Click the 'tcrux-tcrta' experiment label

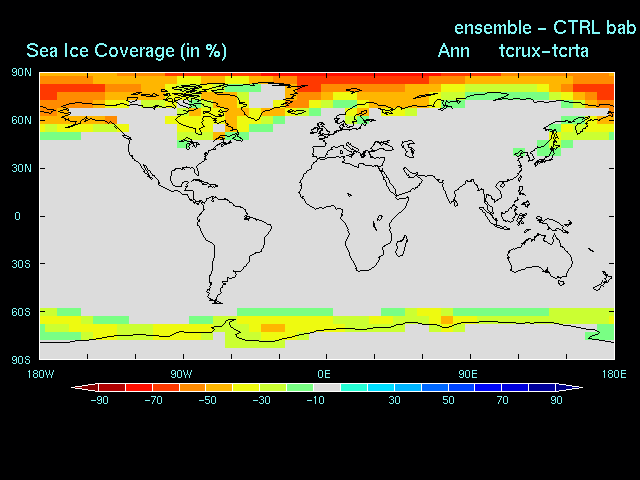544,51
